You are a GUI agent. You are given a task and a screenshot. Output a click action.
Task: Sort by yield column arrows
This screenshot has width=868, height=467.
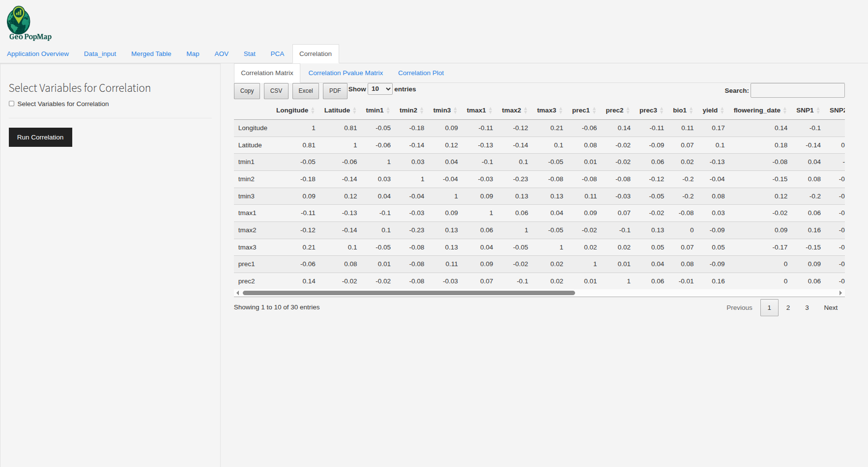[x=722, y=110]
